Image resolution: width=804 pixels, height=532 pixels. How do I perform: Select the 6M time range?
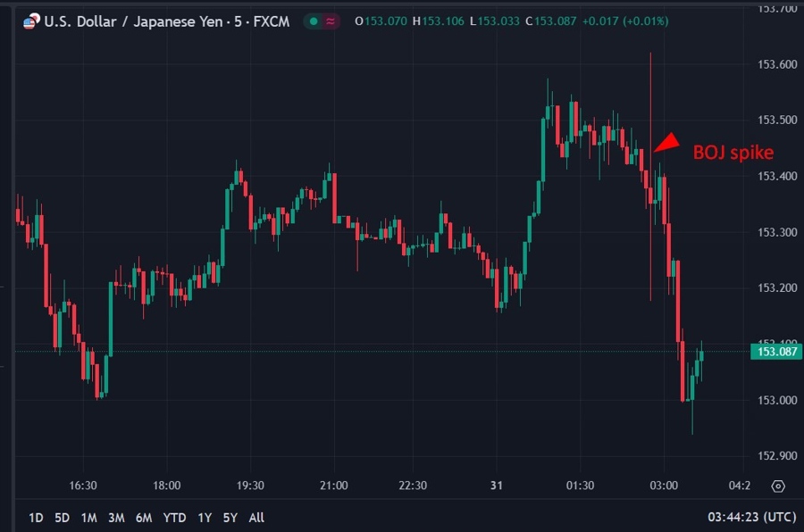pyautogui.click(x=144, y=518)
